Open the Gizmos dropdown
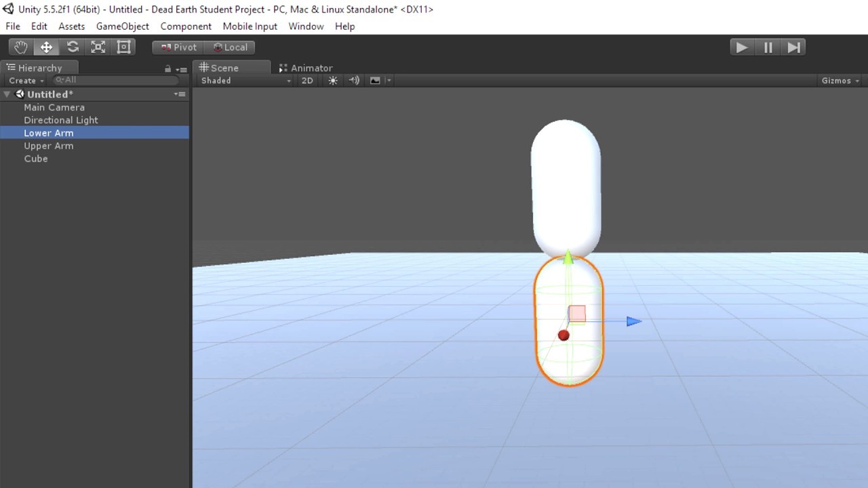Viewport: 868px width, 488px height. (x=840, y=81)
